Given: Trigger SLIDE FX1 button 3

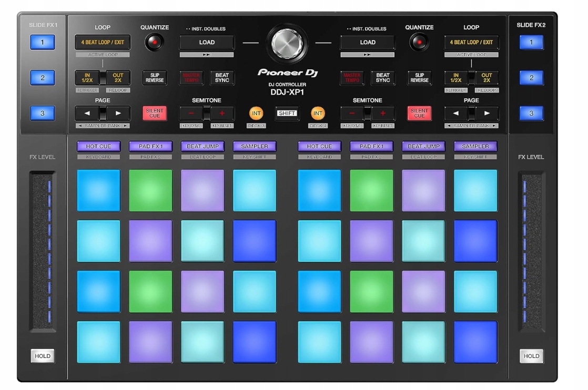Looking at the screenshot, I should pyautogui.click(x=43, y=113).
